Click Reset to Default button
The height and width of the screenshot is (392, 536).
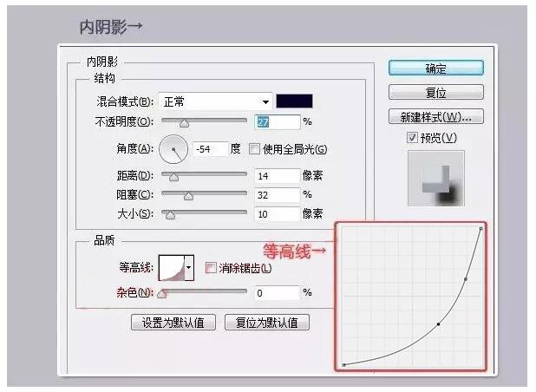click(266, 323)
